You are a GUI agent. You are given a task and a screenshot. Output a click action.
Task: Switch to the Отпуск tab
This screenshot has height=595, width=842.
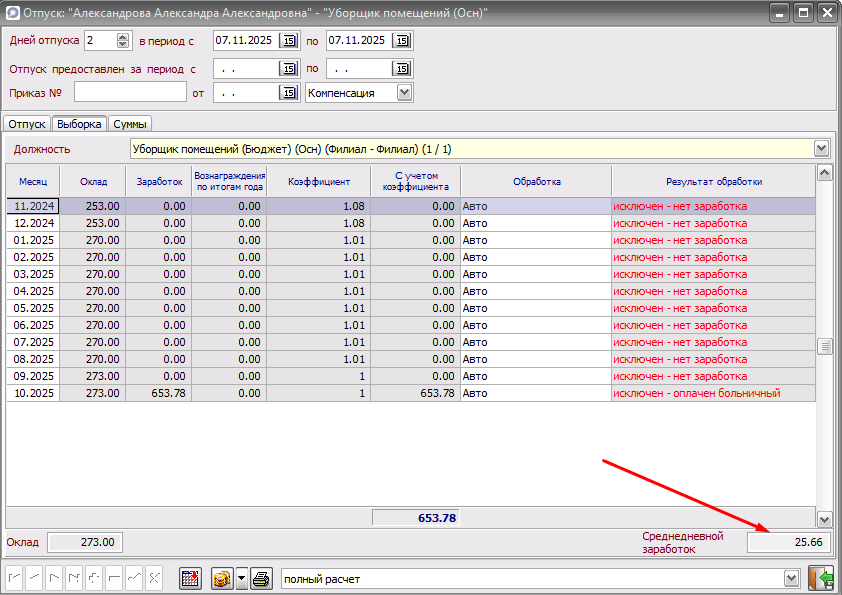click(x=27, y=124)
